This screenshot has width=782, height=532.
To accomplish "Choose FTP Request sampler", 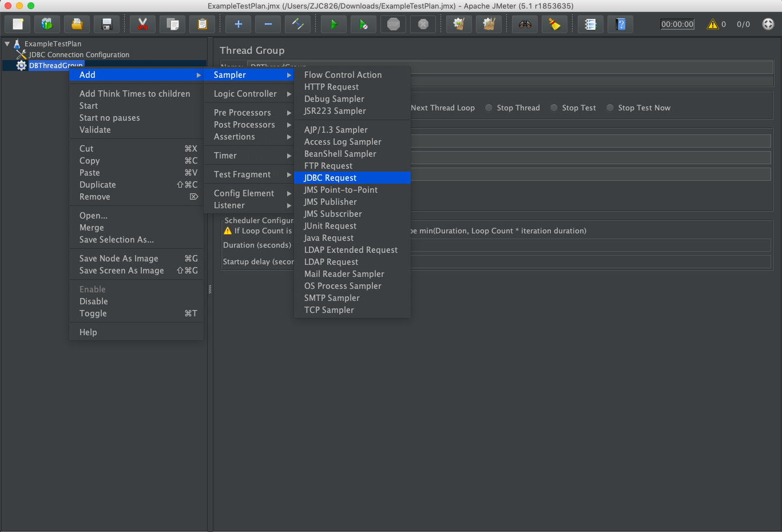I will [x=352, y=166].
